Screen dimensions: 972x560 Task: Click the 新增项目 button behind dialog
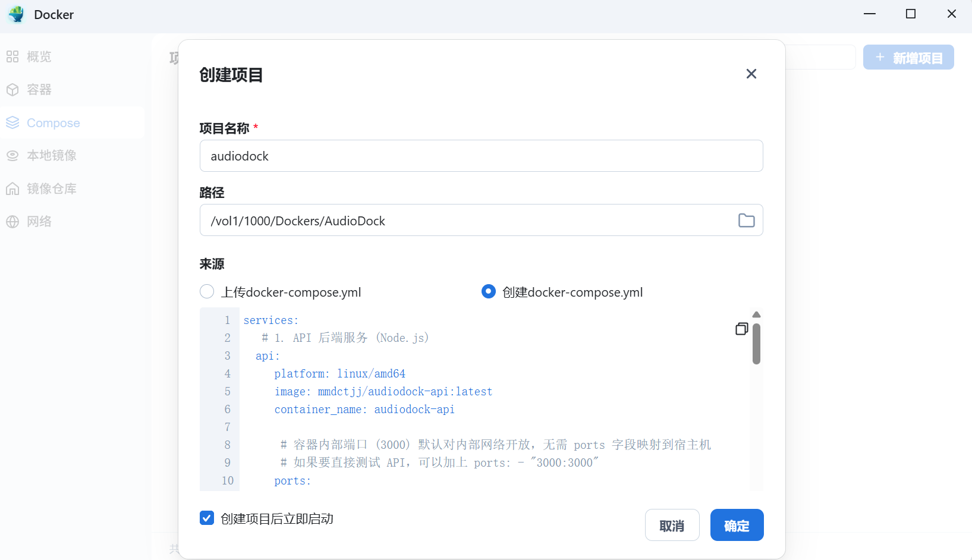[908, 58]
